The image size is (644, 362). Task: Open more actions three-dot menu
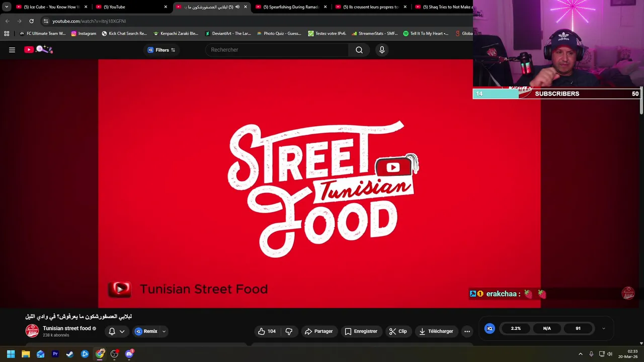click(467, 331)
